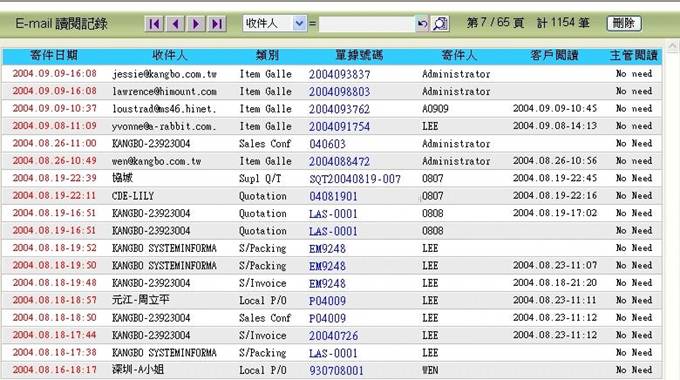This screenshot has width=680, height=380.
Task: Open document P04009 in Local P/O row
Action: click(327, 301)
